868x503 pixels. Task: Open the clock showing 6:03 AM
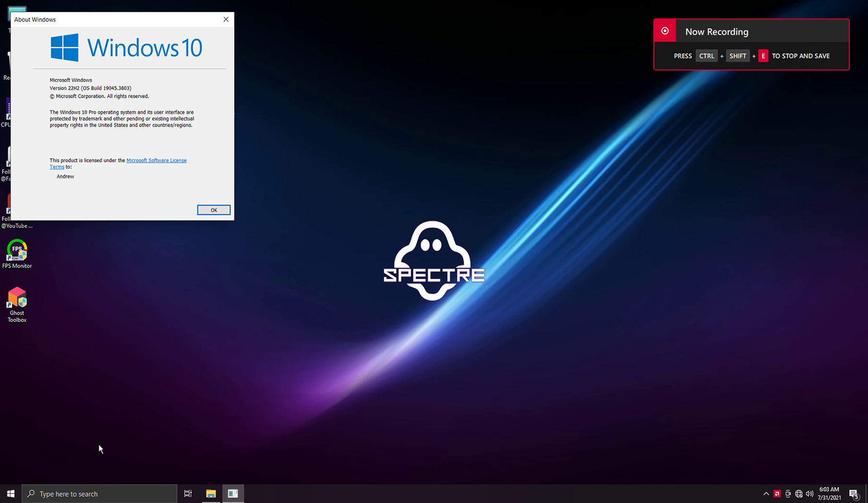click(829, 494)
